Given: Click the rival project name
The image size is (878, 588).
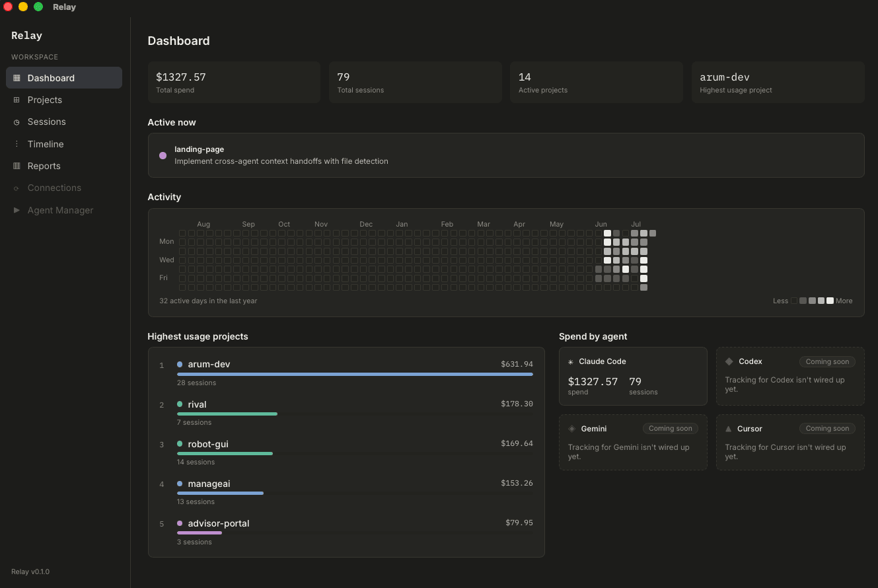Looking at the screenshot, I should pos(197,404).
